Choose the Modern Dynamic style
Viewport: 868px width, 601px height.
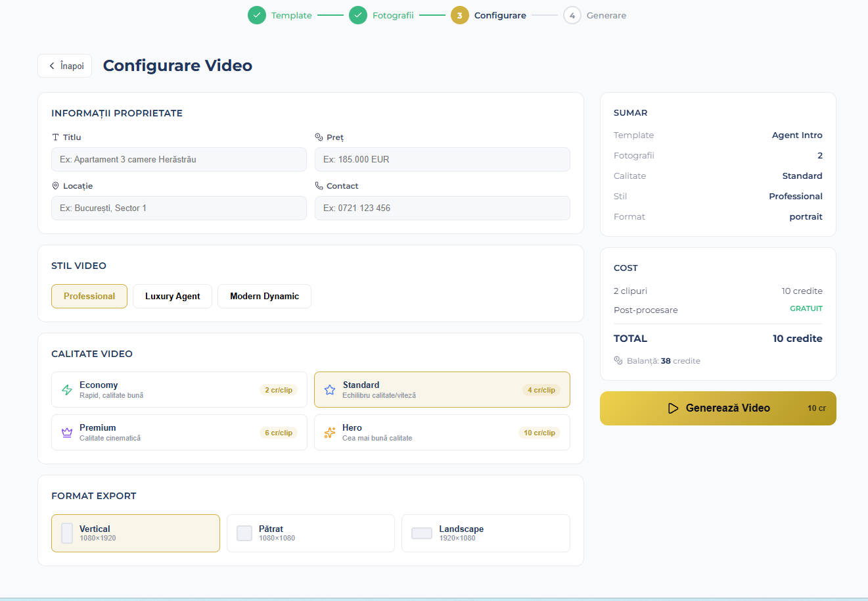264,297
